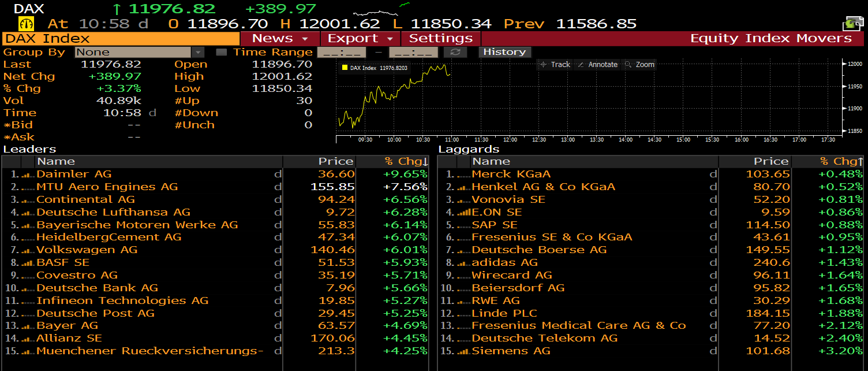Click the Beiersdorf AG name
This screenshot has width=868, height=371.
tap(518, 288)
